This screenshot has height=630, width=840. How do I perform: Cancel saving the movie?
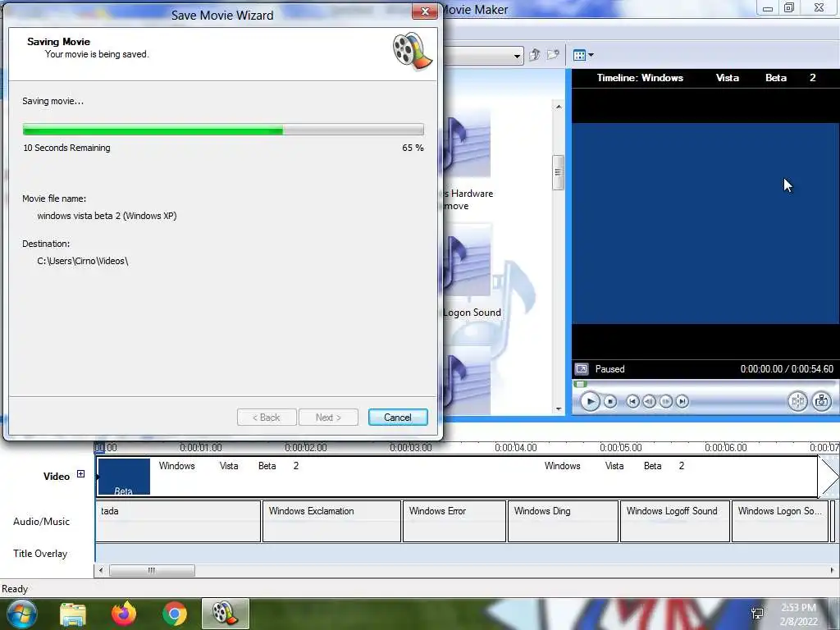(398, 418)
